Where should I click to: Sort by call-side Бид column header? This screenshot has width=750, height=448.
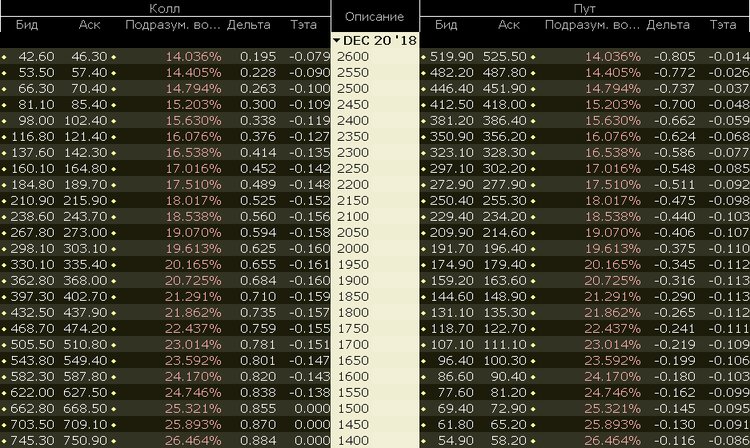(27, 25)
